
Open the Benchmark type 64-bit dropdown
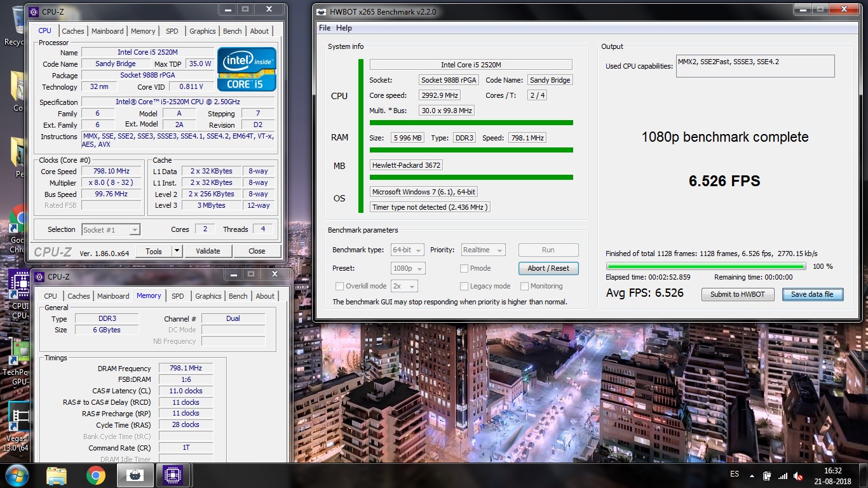(x=408, y=250)
